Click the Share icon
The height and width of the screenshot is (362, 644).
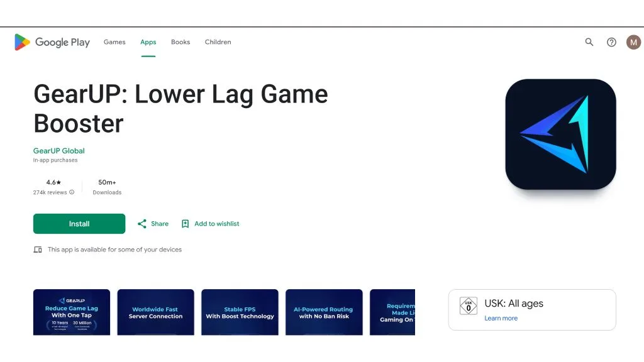[x=142, y=224]
